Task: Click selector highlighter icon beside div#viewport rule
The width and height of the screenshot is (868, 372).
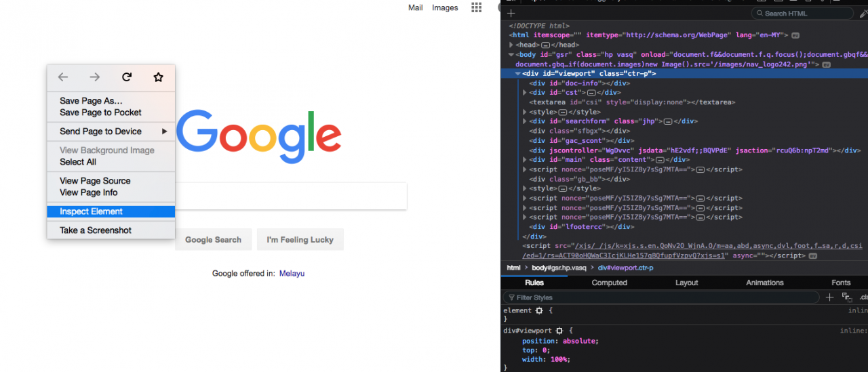Action: tap(559, 331)
